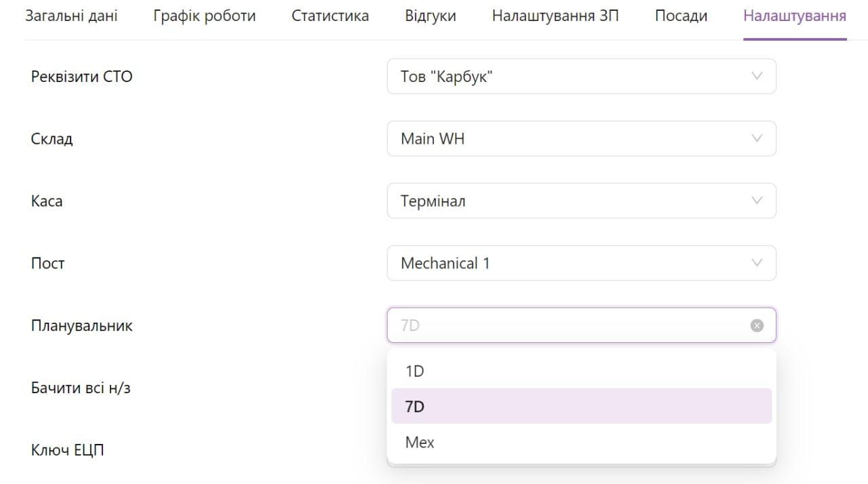The image size is (868, 484).
Task: Click the chevron arrow in the Пост field
Action: pos(757,263)
